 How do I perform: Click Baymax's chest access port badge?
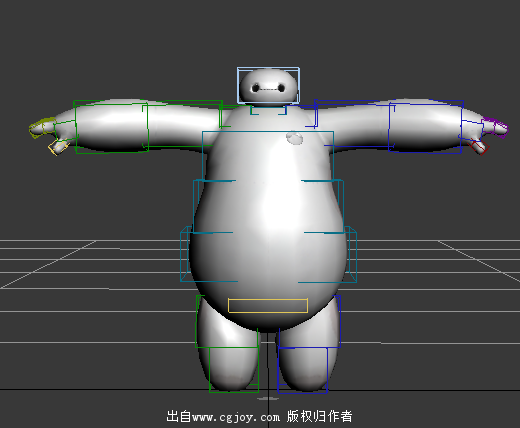pyautogui.click(x=295, y=138)
